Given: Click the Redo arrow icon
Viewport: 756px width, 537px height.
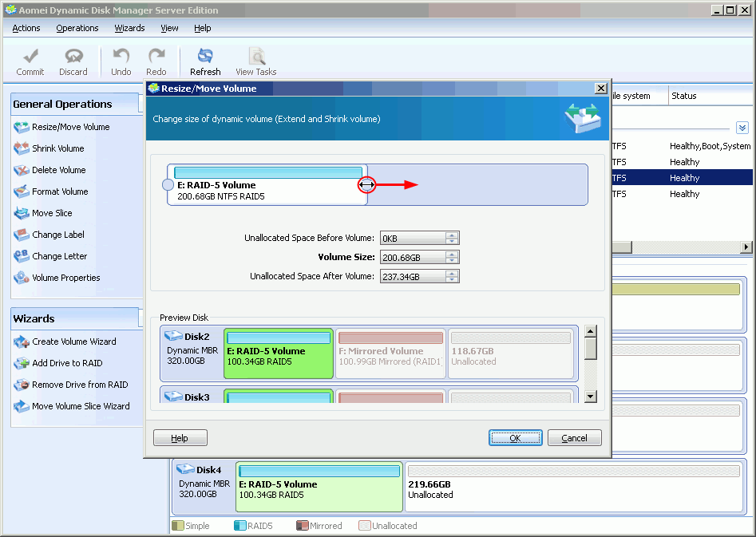Looking at the screenshot, I should [x=156, y=56].
